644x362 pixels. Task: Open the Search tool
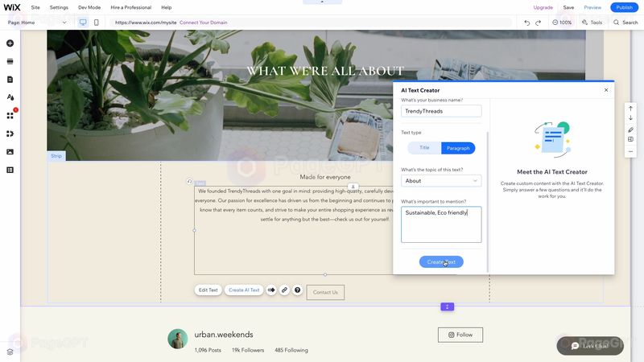[625, 23]
